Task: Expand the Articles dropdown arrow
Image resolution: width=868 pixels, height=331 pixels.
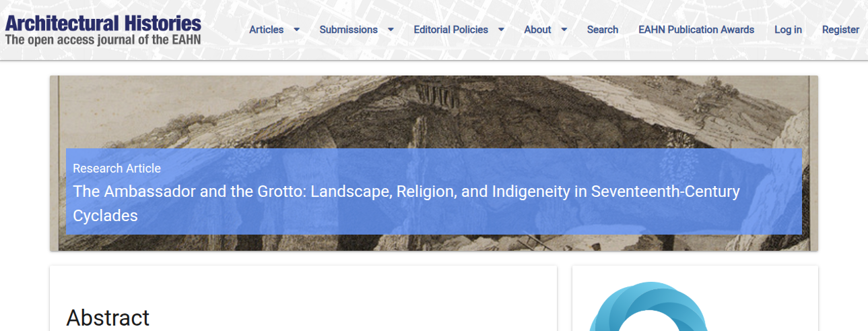Action: point(296,30)
